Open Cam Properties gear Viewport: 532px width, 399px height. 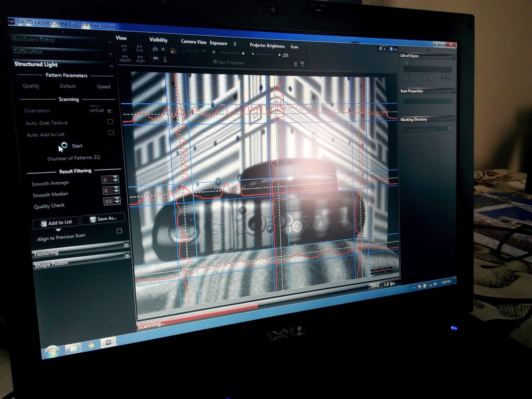click(229, 62)
